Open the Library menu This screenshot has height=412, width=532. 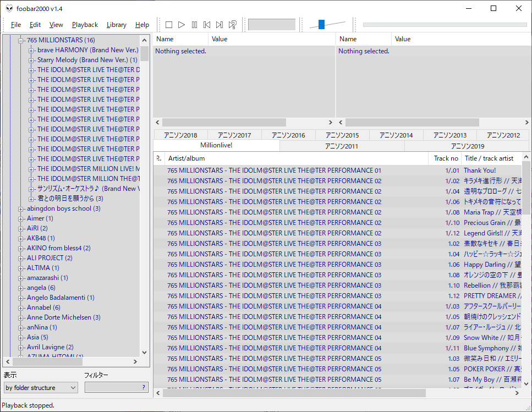117,25
